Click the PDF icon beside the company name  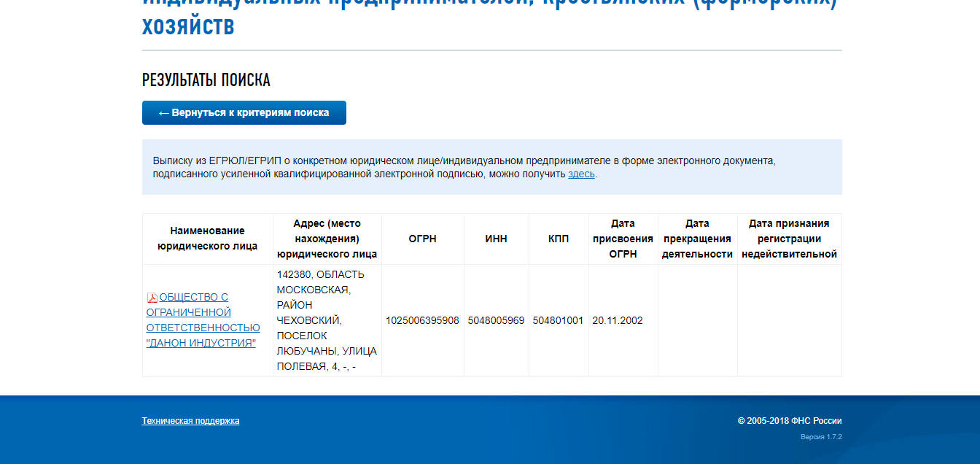click(152, 298)
